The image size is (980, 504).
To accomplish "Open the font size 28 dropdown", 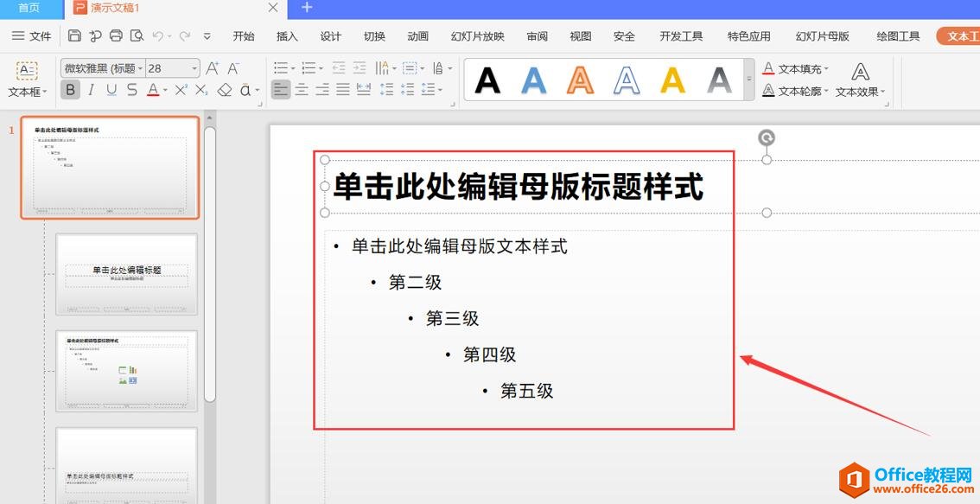I will click(x=195, y=68).
